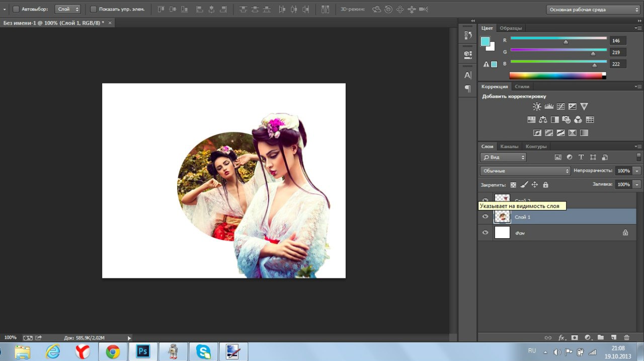The width and height of the screenshot is (644, 361).
Task: Open the History panel icon
Action: pyautogui.click(x=468, y=35)
